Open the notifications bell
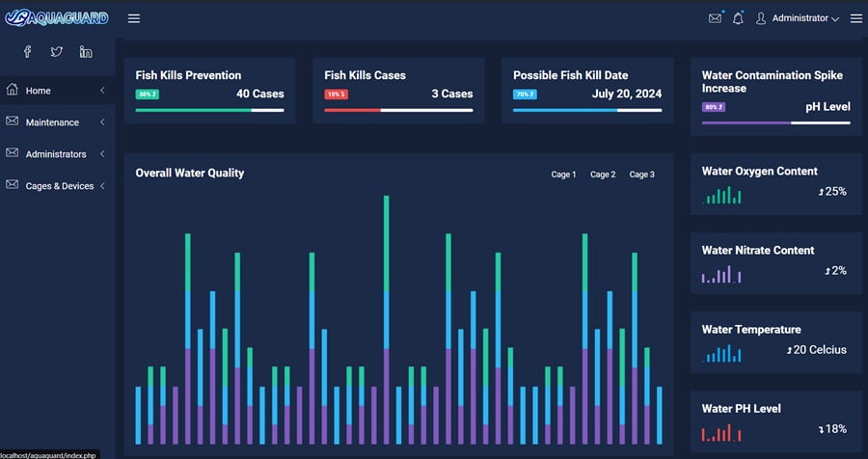The image size is (868, 459). (x=738, y=18)
